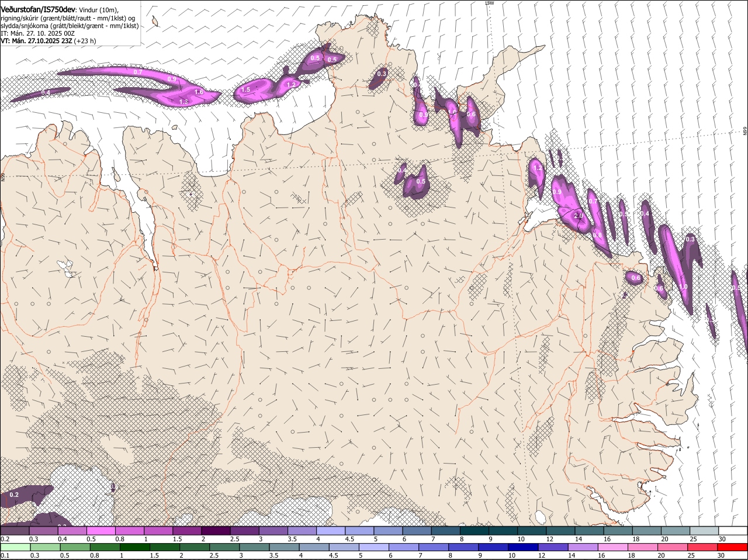The height and width of the screenshot is (560, 748).
Task: Pick the bright magenta swatch labeled 0.5 in upper scale
Action: point(101,531)
